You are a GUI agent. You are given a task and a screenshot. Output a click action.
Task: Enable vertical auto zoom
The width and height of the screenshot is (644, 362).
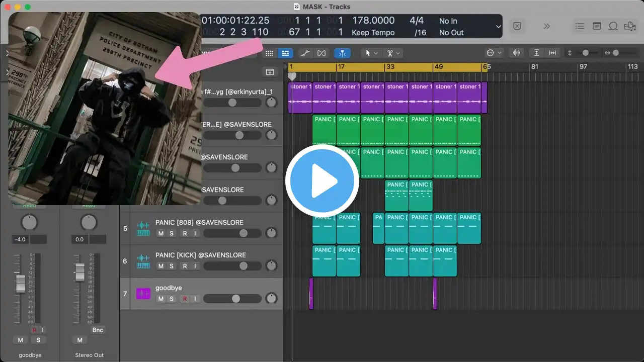point(537,53)
